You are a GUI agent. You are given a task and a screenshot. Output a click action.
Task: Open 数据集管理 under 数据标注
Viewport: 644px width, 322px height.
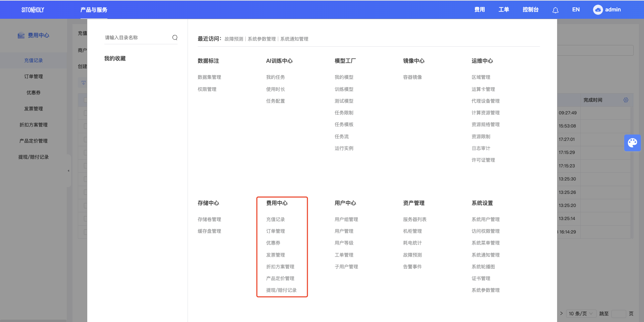point(209,77)
